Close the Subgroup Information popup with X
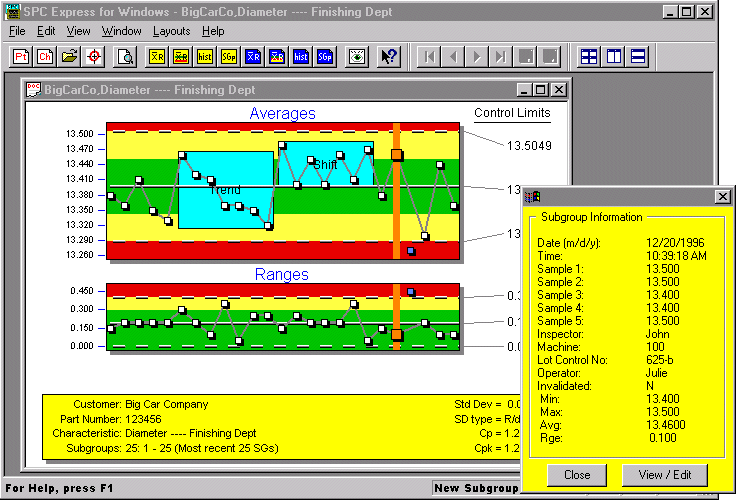Viewport: 736px width, 500px height. click(721, 197)
